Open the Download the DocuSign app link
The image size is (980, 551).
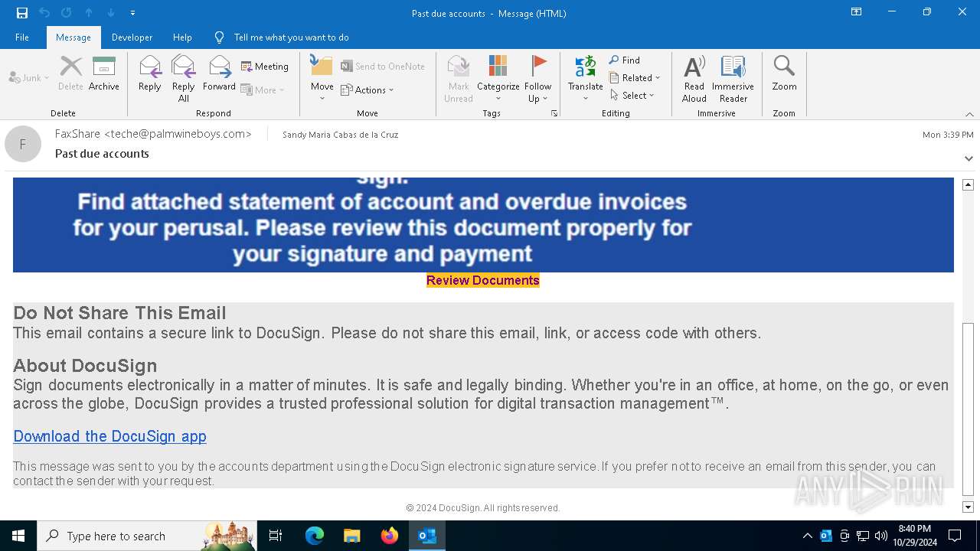(x=109, y=436)
